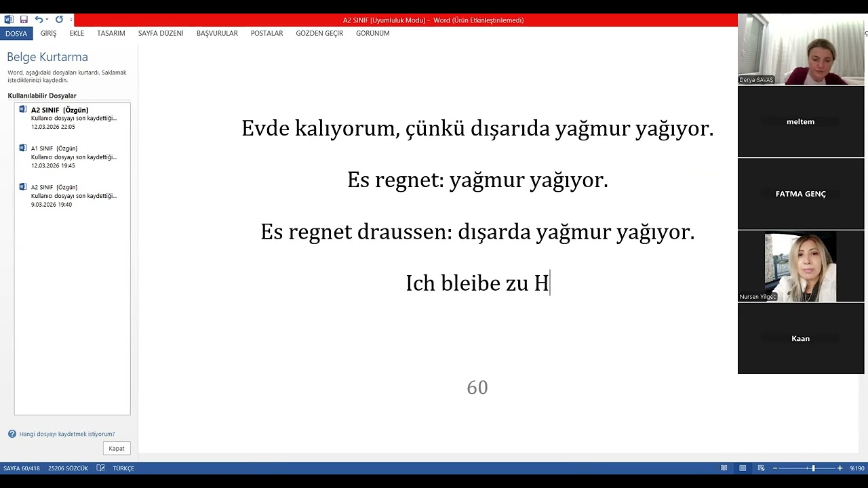Open the TASARIM ribbon tab
868x488 pixels.
[111, 33]
